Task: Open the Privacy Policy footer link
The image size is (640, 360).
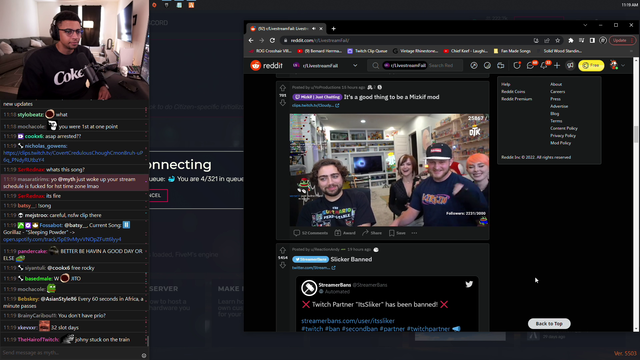Action: 563,136
